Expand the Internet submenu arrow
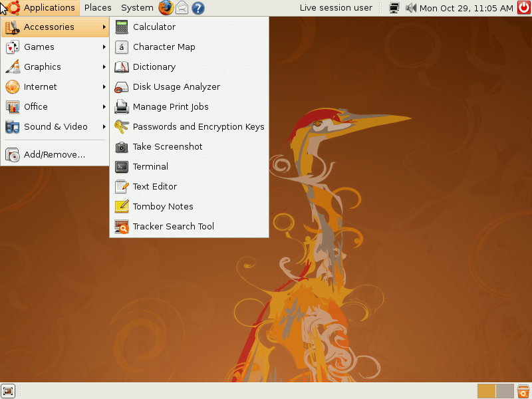The width and height of the screenshot is (532, 399). [x=104, y=87]
